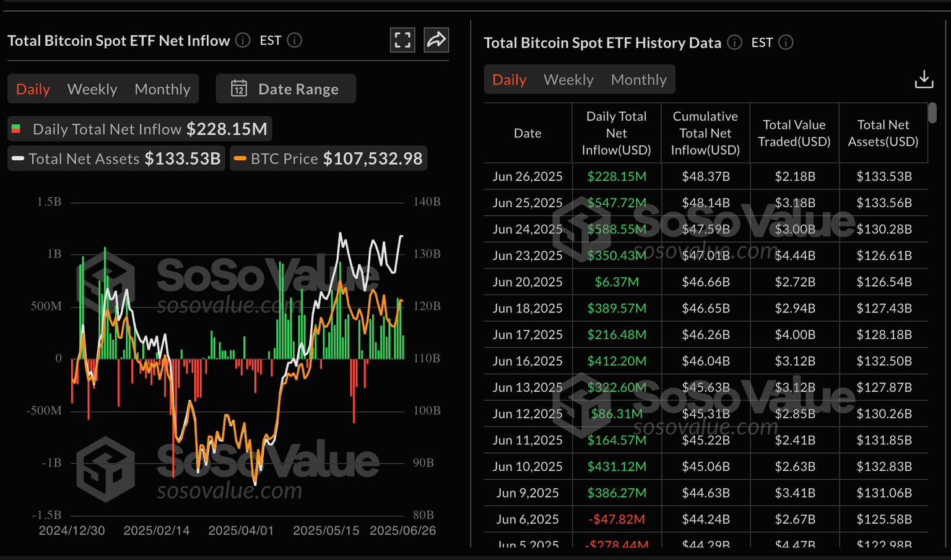Screen dimensions: 951x560
Task: Toggle the Daily Total Net Inflow series
Action: pyautogui.click(x=140, y=129)
